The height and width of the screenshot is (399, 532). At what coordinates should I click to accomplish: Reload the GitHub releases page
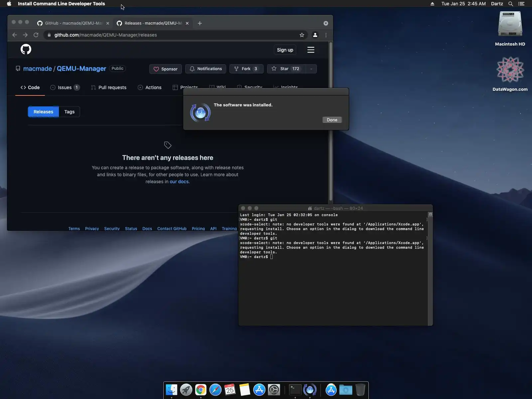(36, 35)
